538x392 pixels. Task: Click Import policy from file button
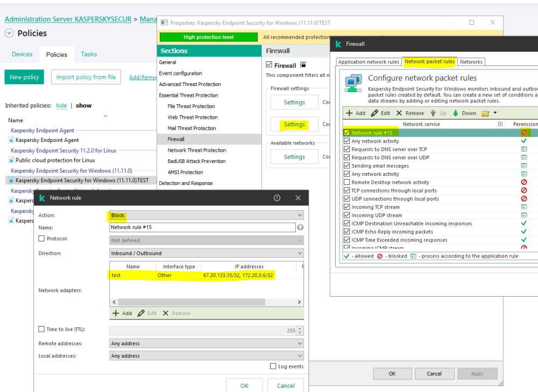coord(86,77)
